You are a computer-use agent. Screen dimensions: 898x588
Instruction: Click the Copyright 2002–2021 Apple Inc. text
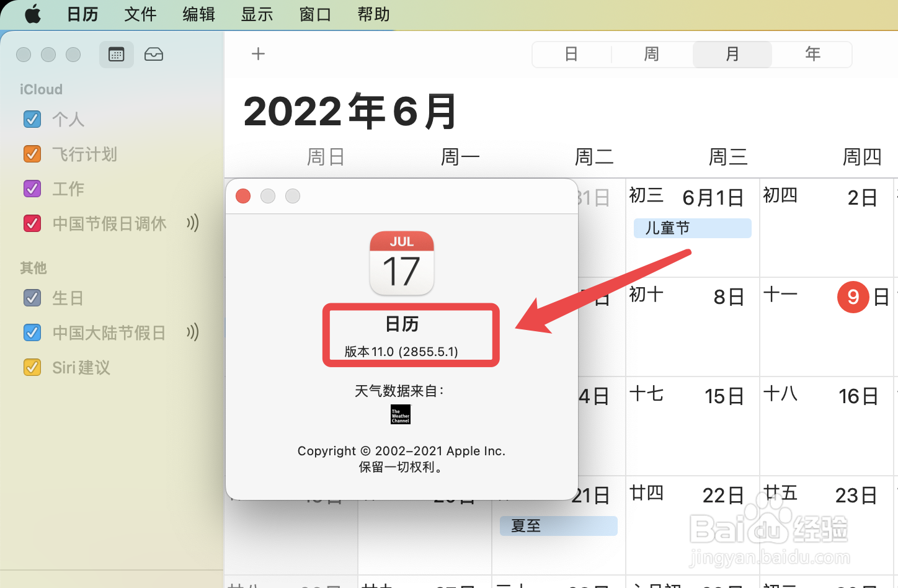401,451
